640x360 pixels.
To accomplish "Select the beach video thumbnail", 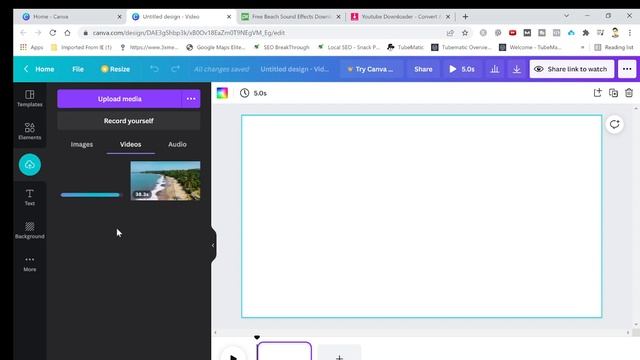I will tap(165, 180).
